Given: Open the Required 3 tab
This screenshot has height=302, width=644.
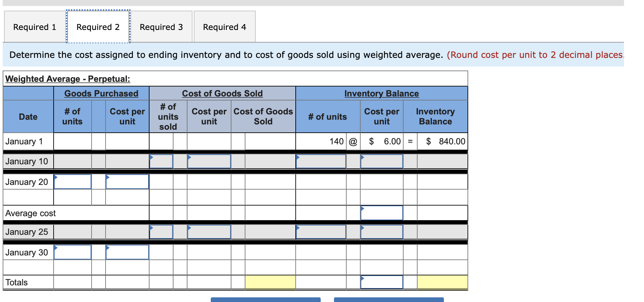Looking at the screenshot, I should coord(161,27).
